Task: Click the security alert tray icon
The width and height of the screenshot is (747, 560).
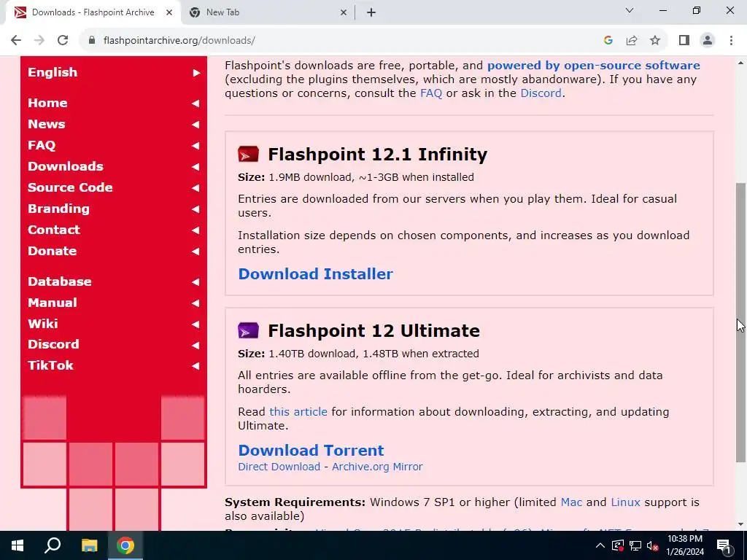Action: (x=618, y=545)
